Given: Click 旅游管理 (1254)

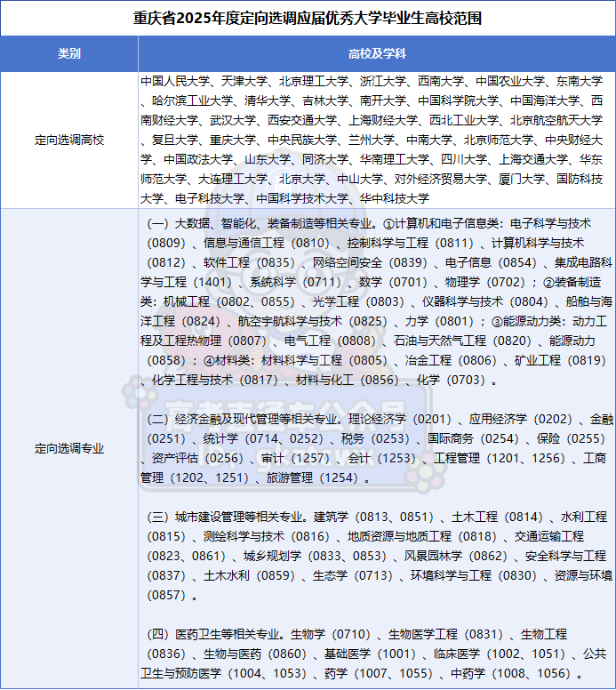Looking at the screenshot, I should click(x=312, y=477).
